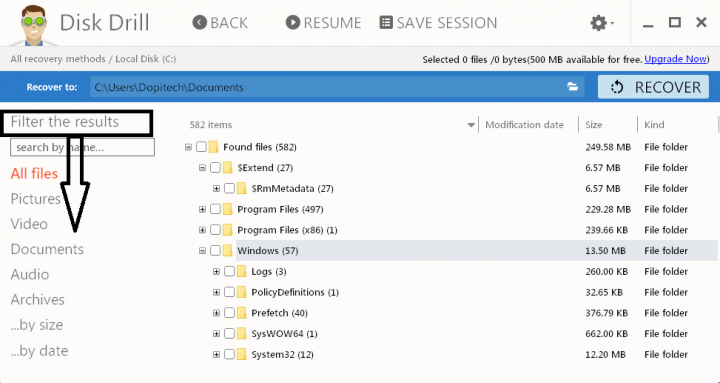This screenshot has width=720, height=383.
Task: Expand the Logs (3) folder
Action: [216, 271]
